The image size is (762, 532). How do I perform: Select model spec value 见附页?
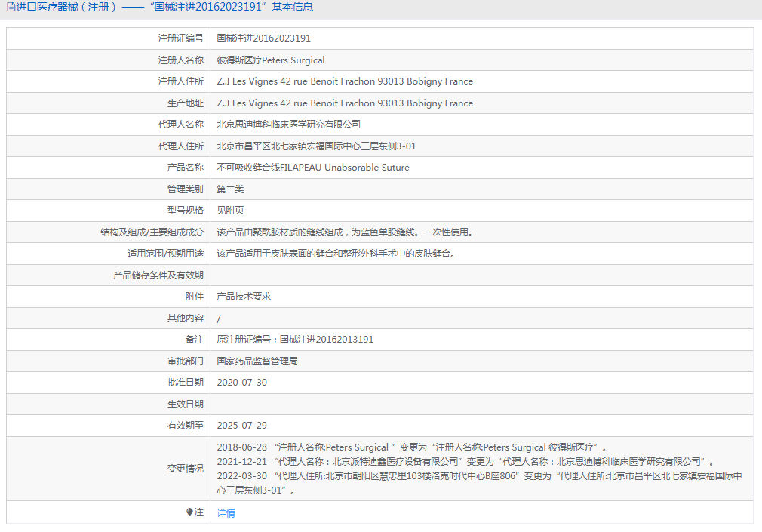230,211
